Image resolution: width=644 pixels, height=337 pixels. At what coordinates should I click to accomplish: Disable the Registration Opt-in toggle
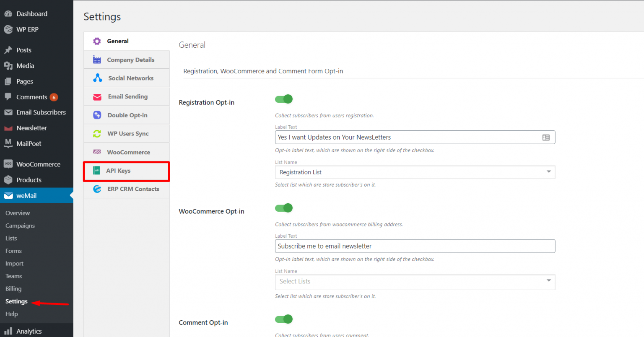pos(284,99)
